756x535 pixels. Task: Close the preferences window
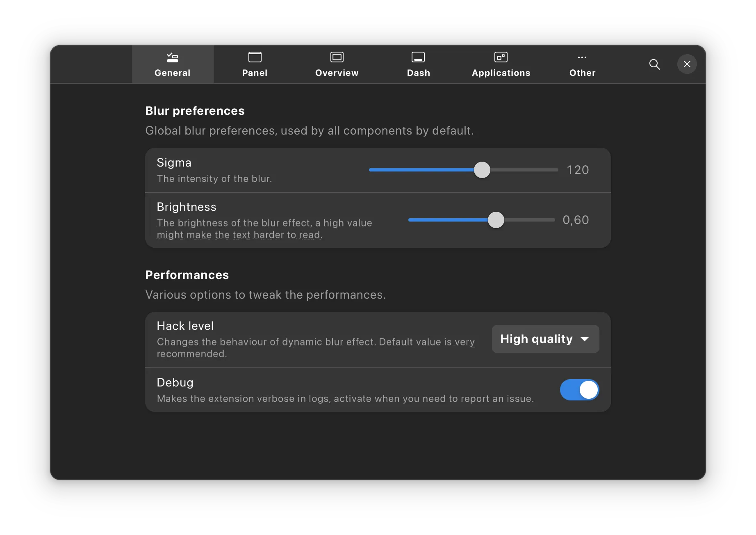pos(687,64)
